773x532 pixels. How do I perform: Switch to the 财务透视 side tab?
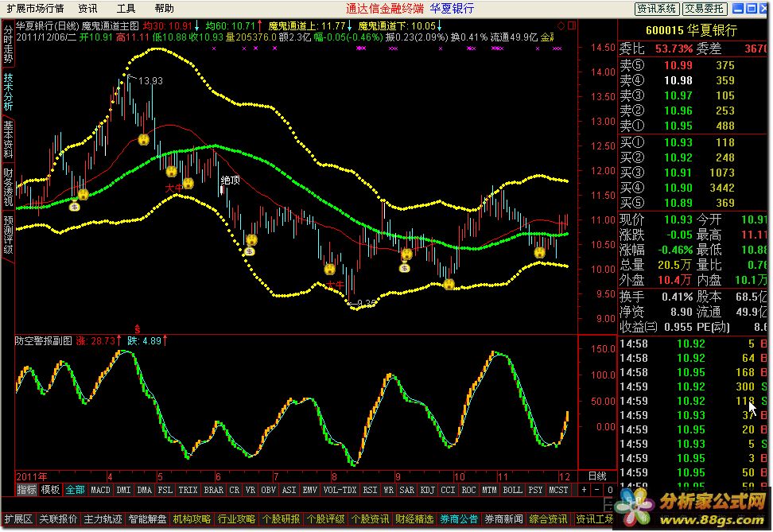coord(8,187)
